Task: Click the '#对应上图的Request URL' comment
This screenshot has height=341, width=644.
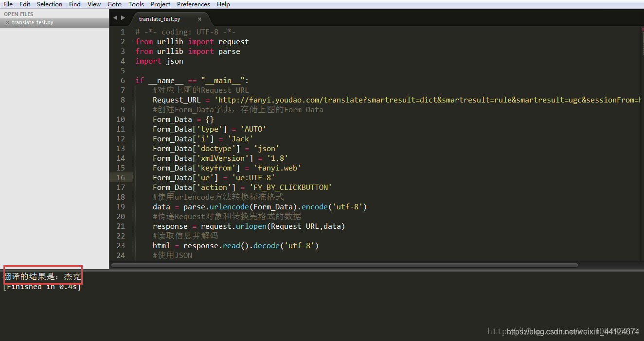Action: pyautogui.click(x=201, y=90)
